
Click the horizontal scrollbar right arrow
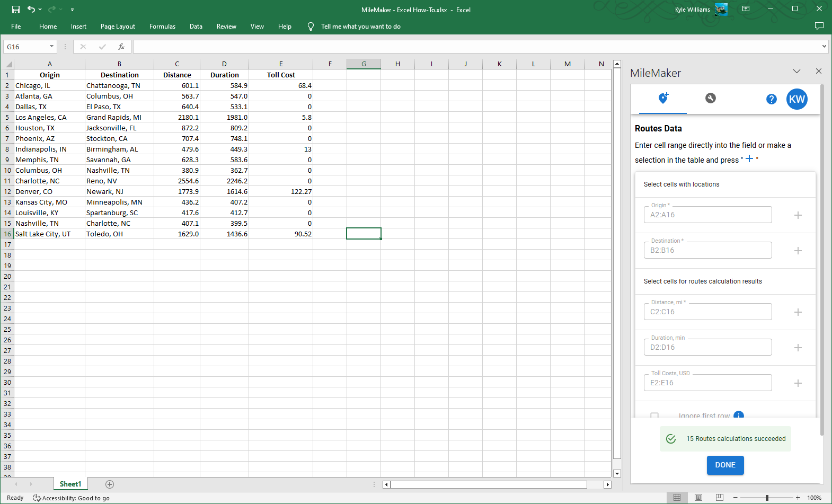click(608, 484)
